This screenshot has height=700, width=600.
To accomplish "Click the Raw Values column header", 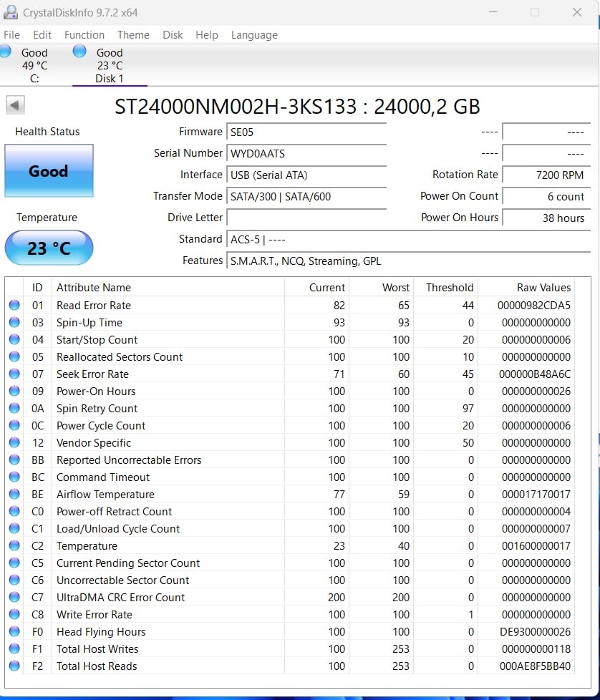I will (x=526, y=288).
